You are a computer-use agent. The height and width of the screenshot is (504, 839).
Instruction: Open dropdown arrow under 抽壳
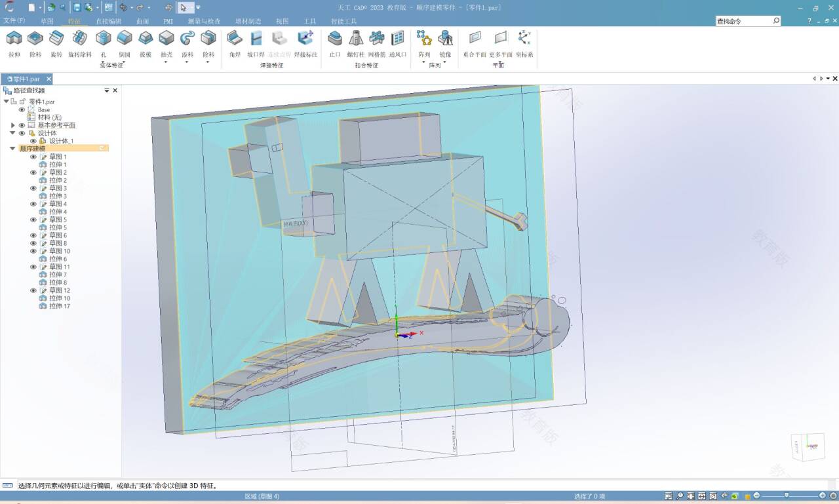point(166,62)
